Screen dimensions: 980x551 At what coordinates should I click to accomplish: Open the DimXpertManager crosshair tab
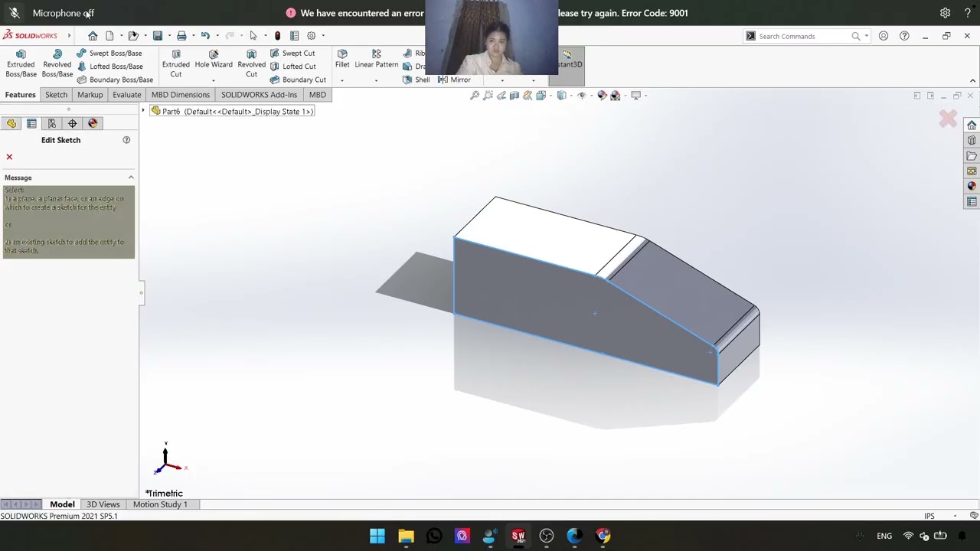[72, 123]
